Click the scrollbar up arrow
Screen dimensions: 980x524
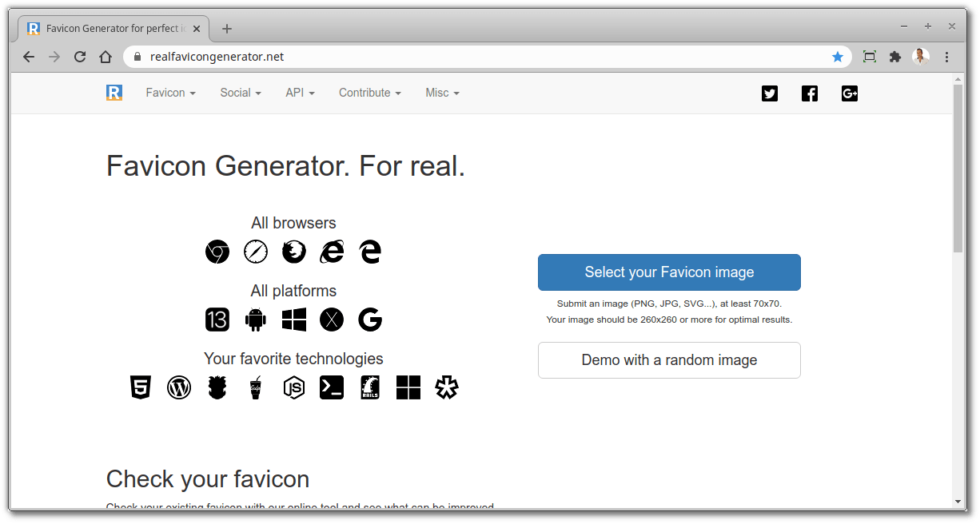click(958, 78)
